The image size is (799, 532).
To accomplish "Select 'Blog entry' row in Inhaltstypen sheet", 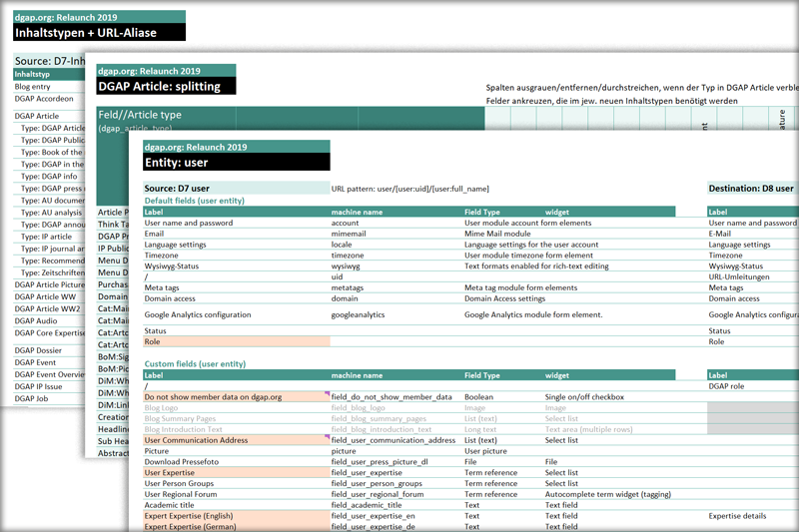I will tap(33, 87).
